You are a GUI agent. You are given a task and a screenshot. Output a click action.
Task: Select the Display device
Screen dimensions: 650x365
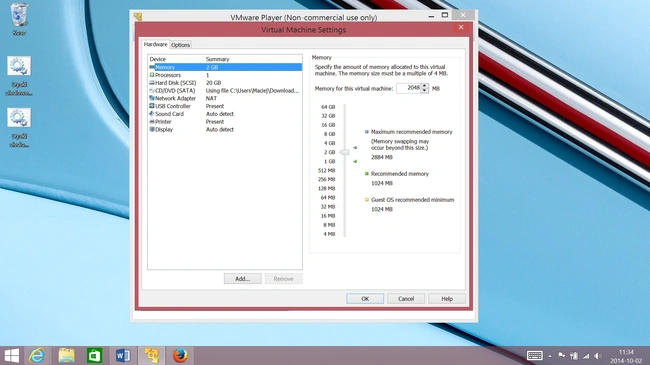click(x=225, y=129)
